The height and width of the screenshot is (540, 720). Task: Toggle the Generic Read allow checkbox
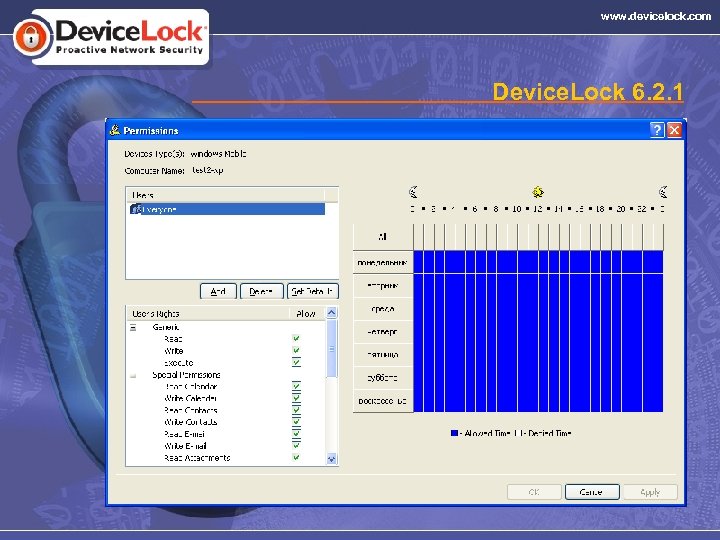click(296, 338)
